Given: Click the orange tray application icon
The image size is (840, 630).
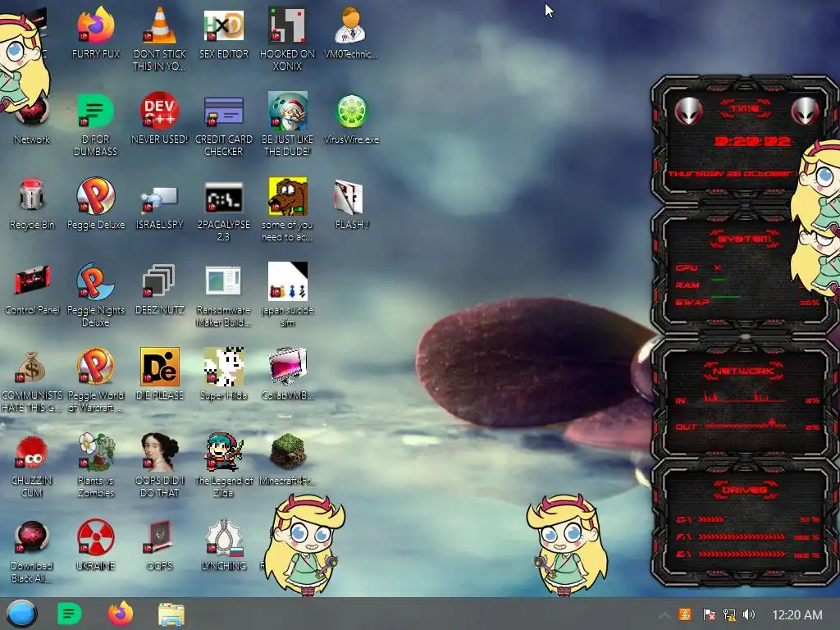Looking at the screenshot, I should tap(685, 614).
